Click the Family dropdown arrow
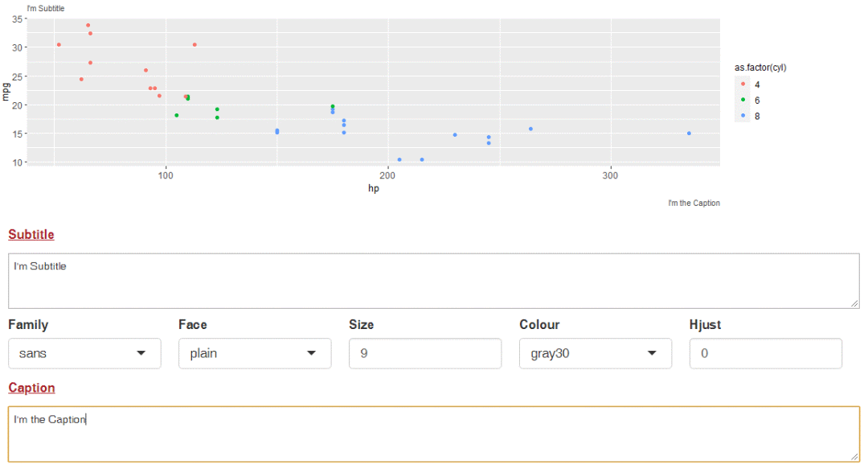868x465 pixels. point(141,353)
